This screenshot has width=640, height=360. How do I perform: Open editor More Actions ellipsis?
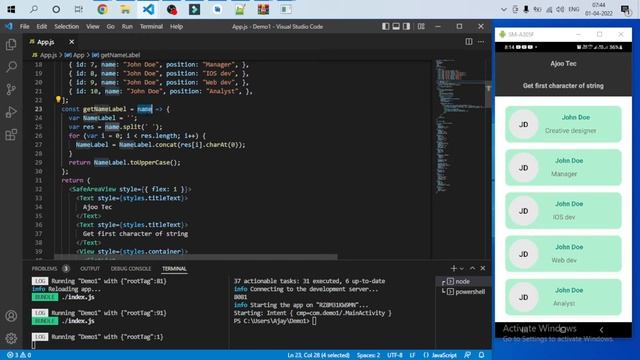tap(481, 42)
